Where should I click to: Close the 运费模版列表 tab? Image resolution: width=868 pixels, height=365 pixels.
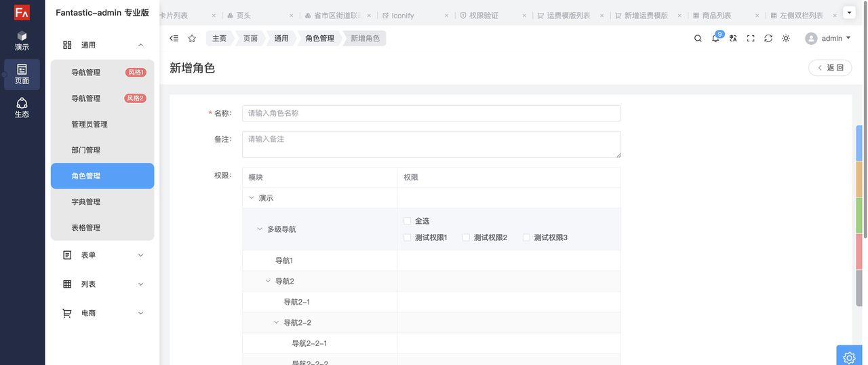[x=601, y=16]
